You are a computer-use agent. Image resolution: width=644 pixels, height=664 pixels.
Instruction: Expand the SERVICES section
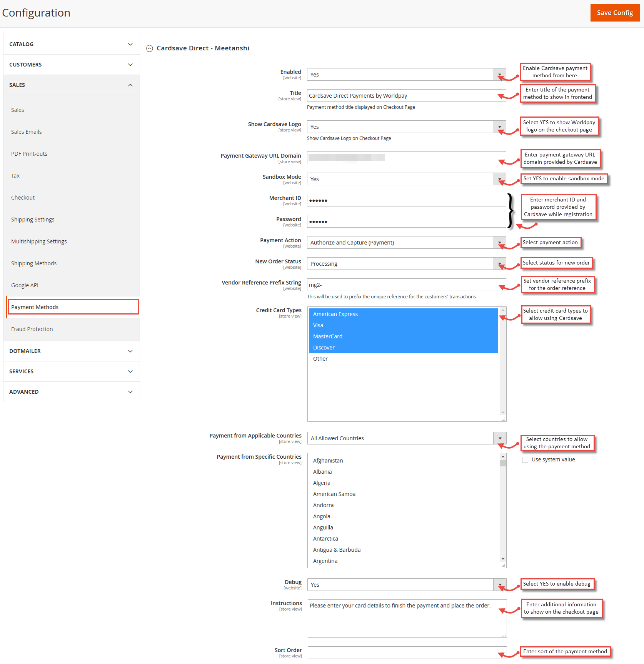click(72, 371)
